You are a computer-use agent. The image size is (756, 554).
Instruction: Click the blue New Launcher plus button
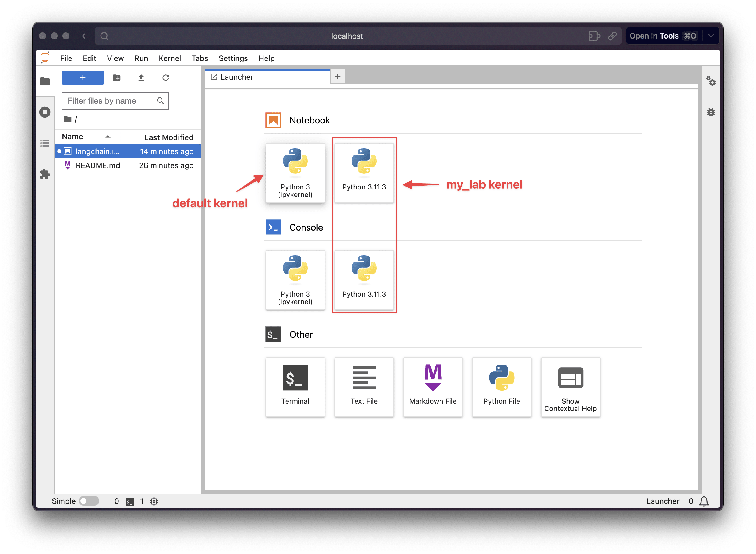point(83,78)
